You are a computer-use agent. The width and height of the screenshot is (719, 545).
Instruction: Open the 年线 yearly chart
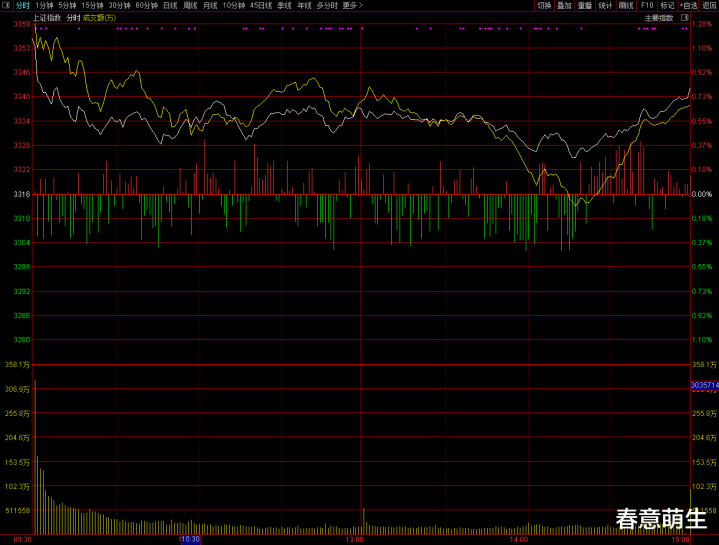pos(304,6)
